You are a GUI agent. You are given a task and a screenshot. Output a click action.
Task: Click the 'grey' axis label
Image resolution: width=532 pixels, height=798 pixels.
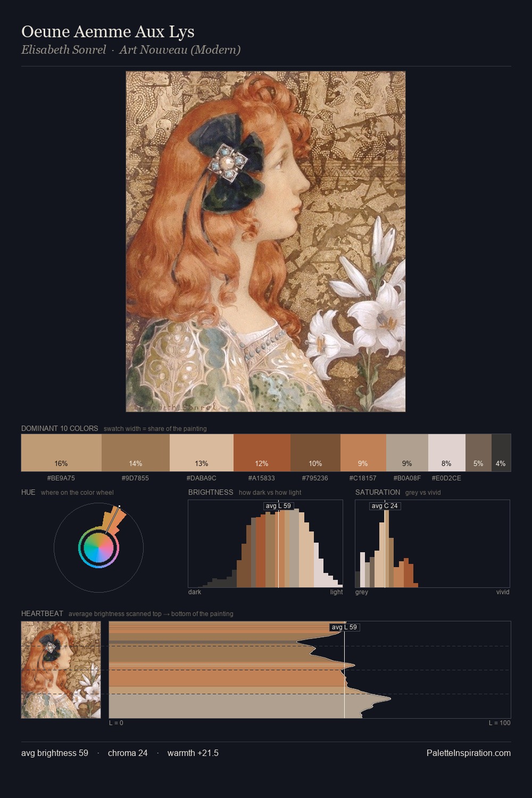pyautogui.click(x=362, y=592)
